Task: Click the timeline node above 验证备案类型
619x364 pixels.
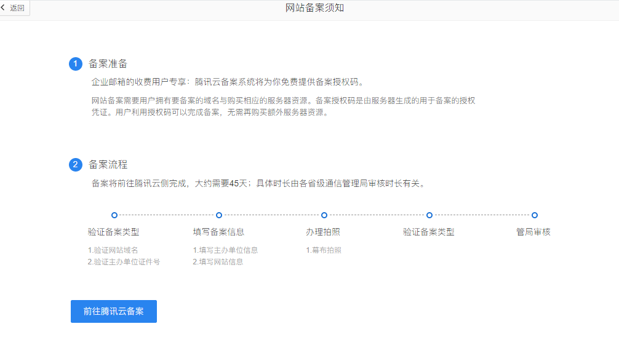Action: [113, 215]
